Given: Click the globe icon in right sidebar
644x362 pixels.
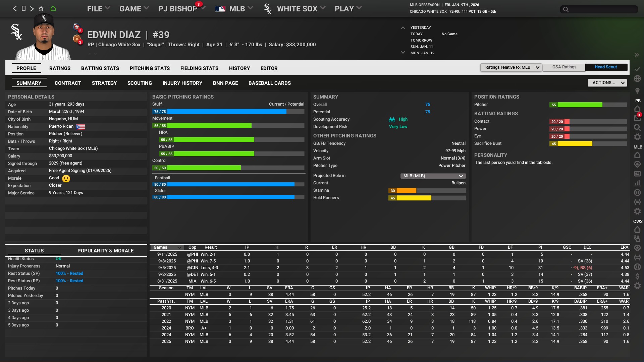Looking at the screenshot, I should [637, 78].
